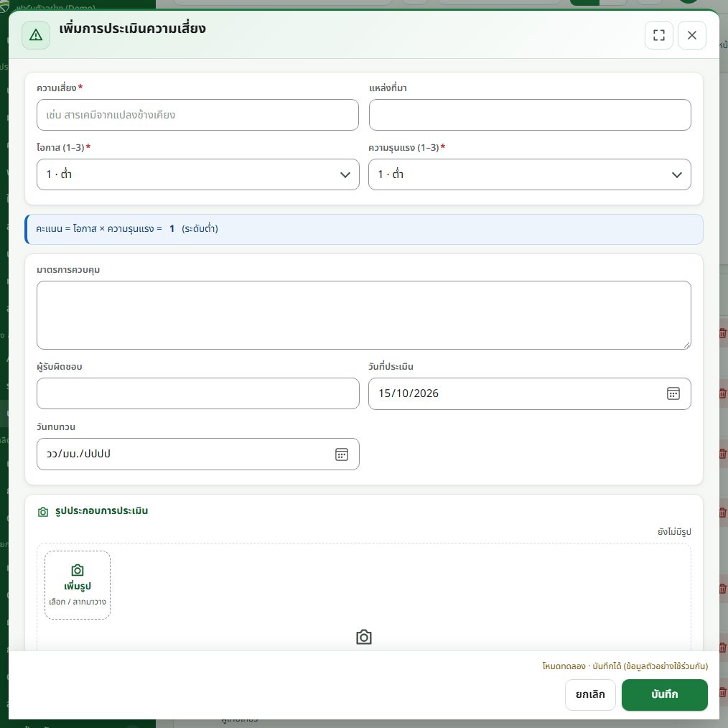This screenshot has height=728, width=728.
Task: Click the ยกเลิก cancel button
Action: tap(590, 694)
